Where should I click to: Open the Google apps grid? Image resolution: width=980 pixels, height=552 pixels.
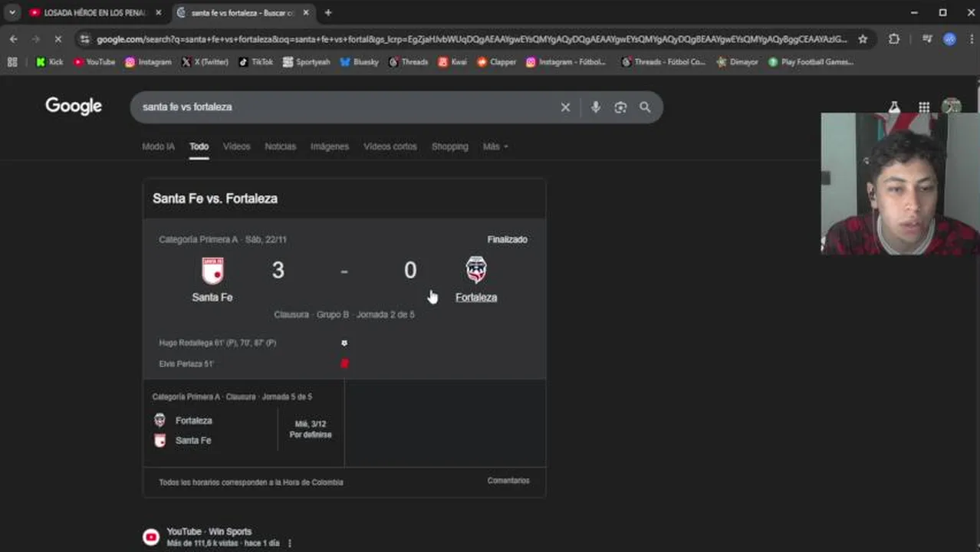coord(924,108)
